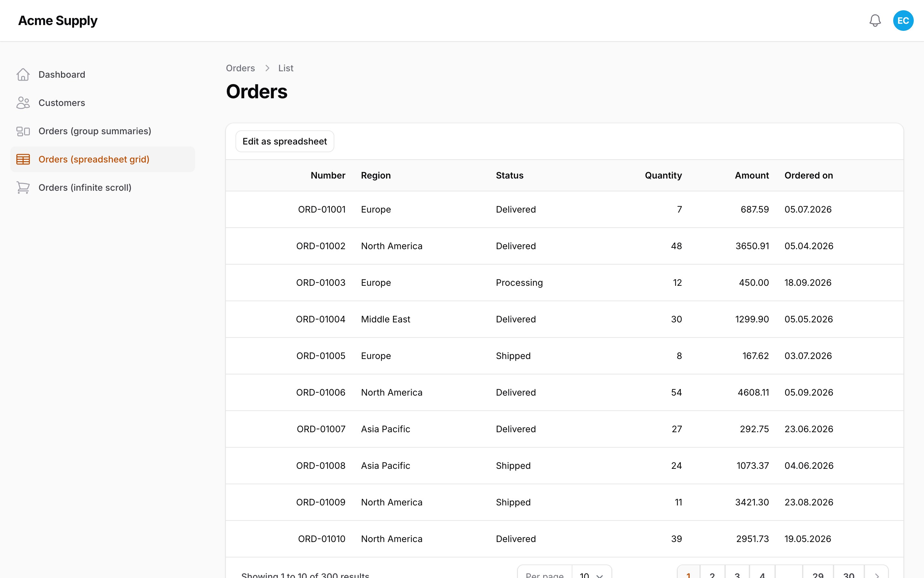Click quantity 39 cell
The height and width of the screenshot is (578, 924).
pos(676,539)
